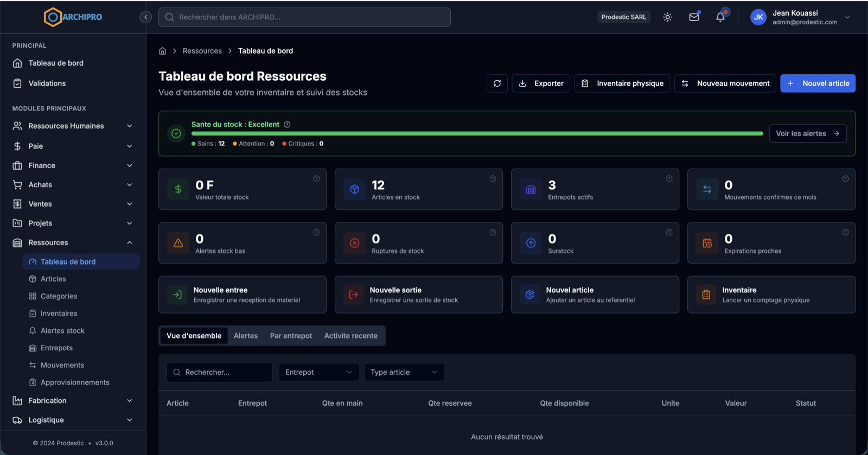Collapse the sidebar with arrow toggle
Viewport: 868px width, 455px height.
point(145,17)
